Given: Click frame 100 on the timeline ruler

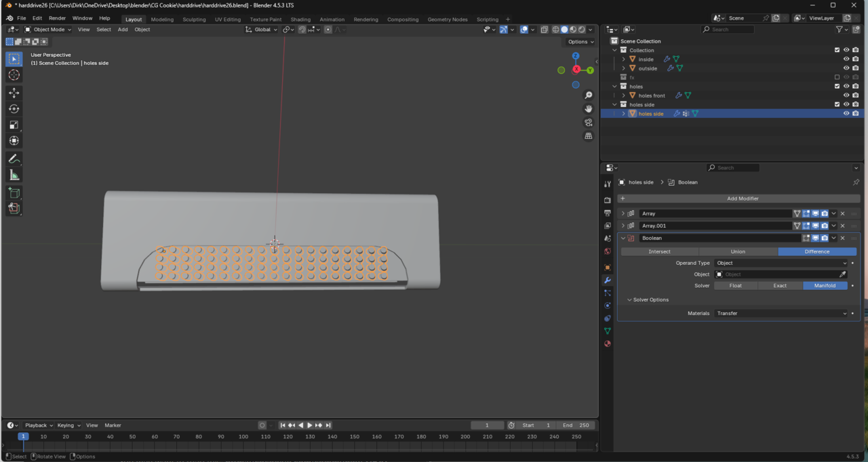Looking at the screenshot, I should point(243,437).
